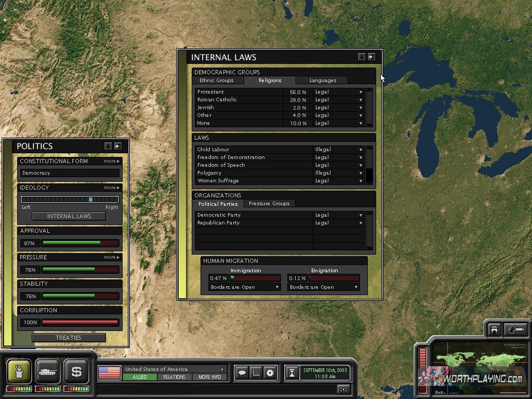Click the home icon above the minimap
The image size is (532, 399).
[494, 330]
